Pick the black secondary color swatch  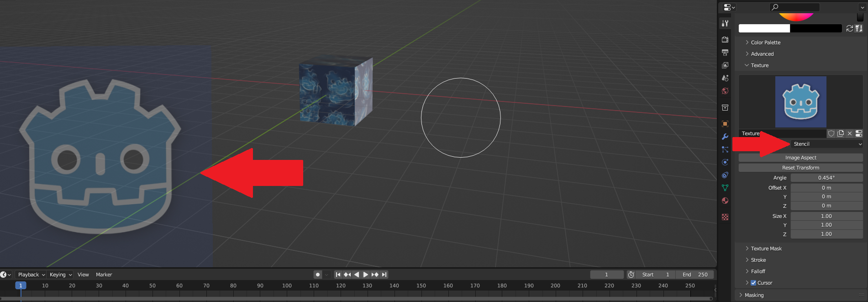coord(816,28)
